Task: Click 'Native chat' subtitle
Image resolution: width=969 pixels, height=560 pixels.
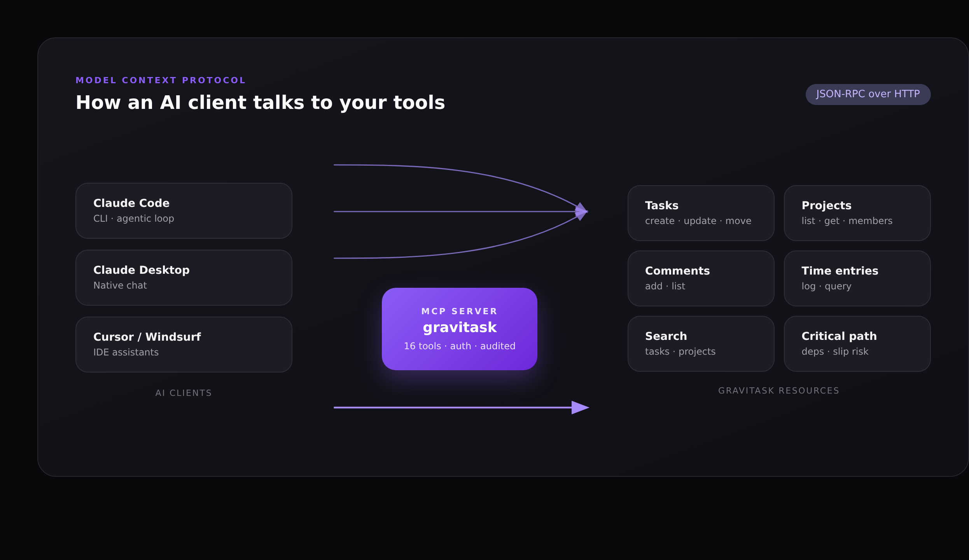Action: pyautogui.click(x=120, y=285)
